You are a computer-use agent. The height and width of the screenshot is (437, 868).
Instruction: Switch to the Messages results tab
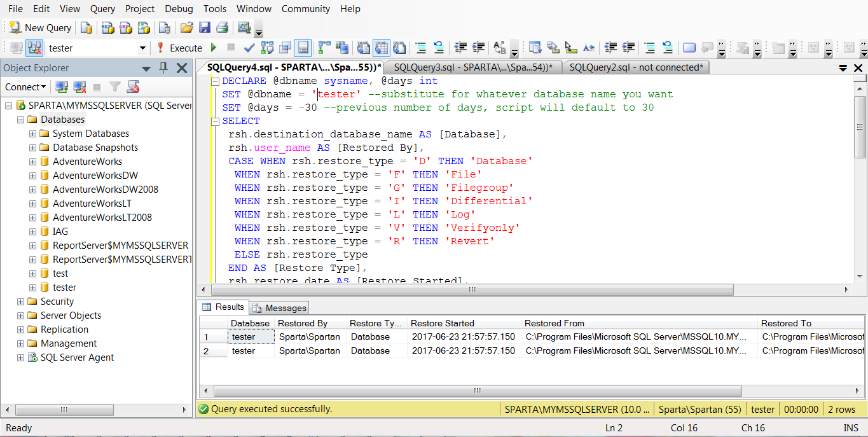(280, 308)
